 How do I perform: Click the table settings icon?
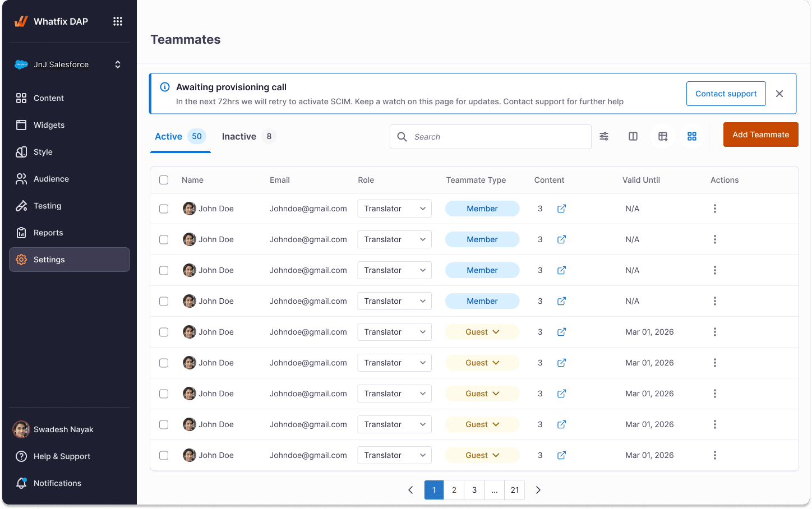[663, 136]
